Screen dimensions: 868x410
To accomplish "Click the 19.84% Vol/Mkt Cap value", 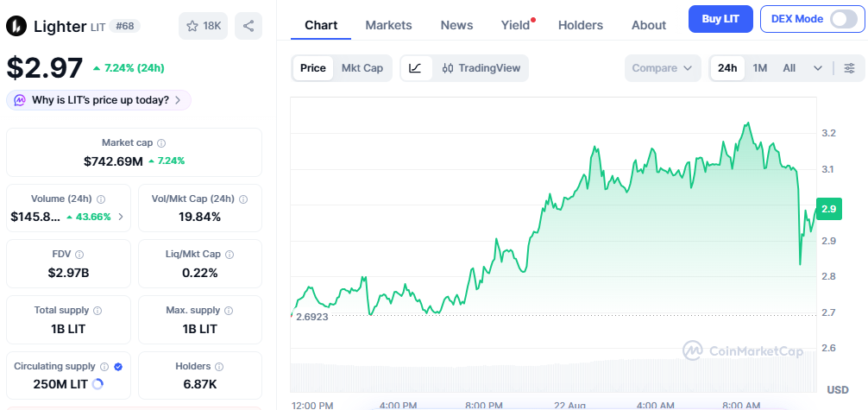I will (x=200, y=217).
